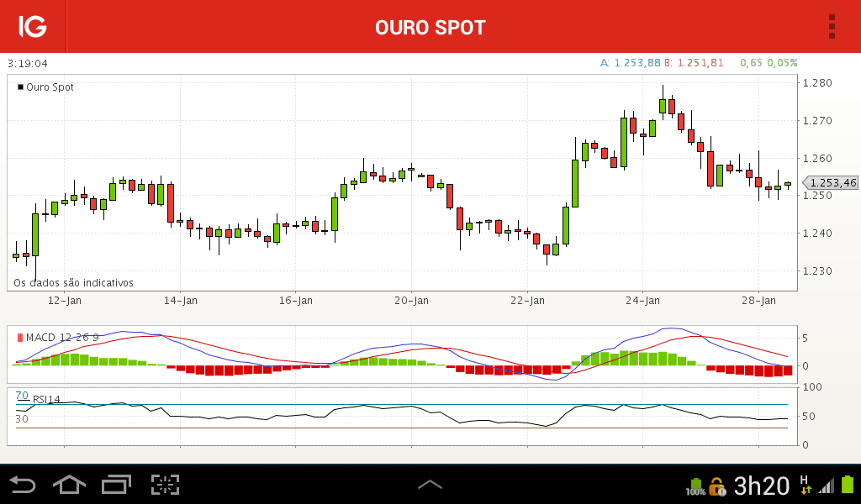
Task: Click the 24-Jan date axis label
Action: (643, 301)
